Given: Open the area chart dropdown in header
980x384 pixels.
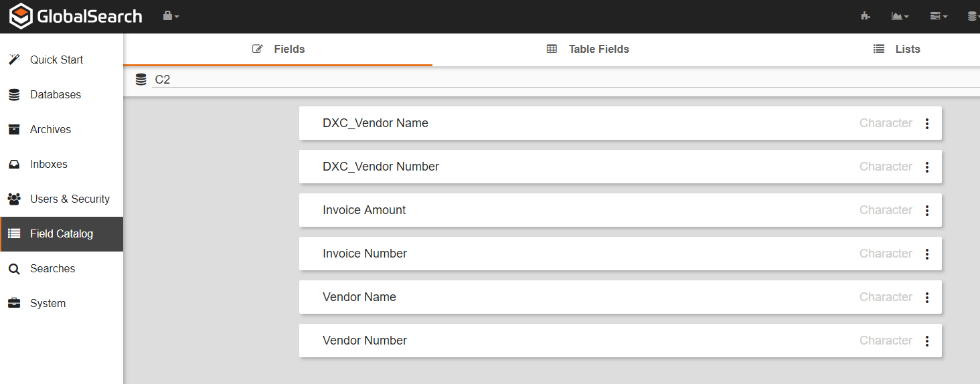Looking at the screenshot, I should point(900,16).
